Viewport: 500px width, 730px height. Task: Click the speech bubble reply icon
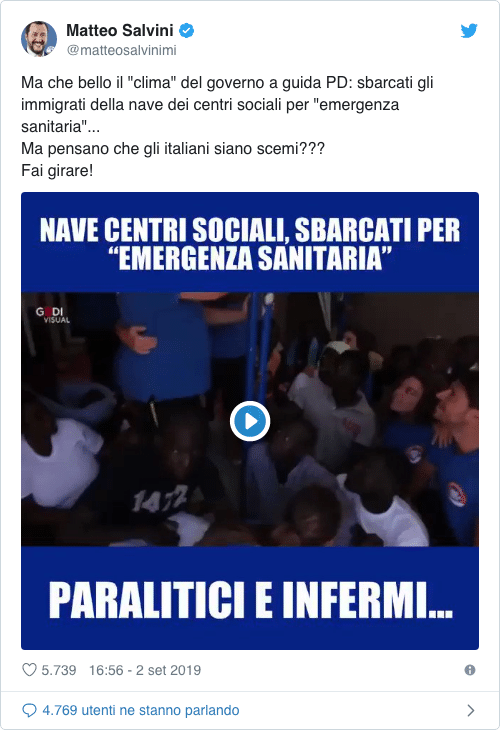click(x=29, y=710)
